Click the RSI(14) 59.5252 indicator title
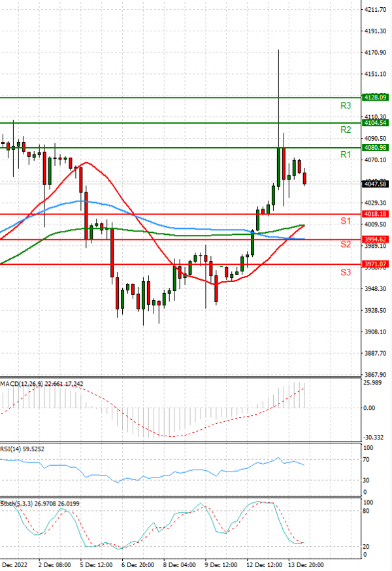 (x=22, y=449)
